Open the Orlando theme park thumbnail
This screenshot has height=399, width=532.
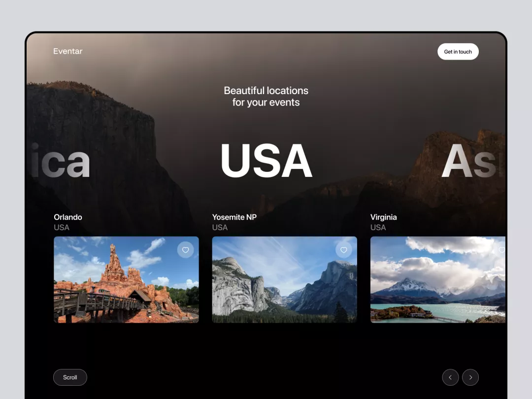tap(126, 280)
